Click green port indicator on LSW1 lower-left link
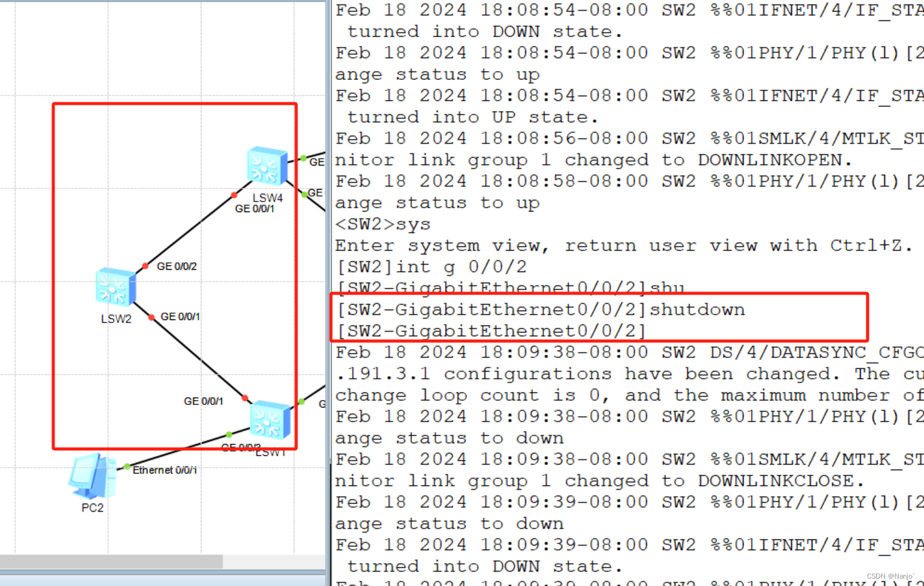Viewport: 924px width, 586px height. pos(229,435)
